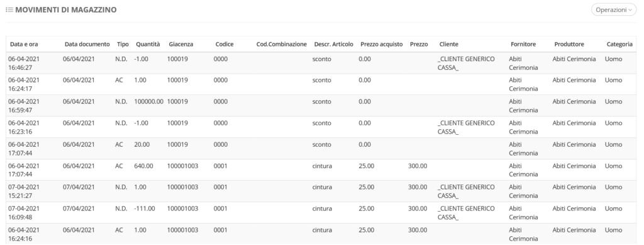Open the Operazioni dropdown
Screen dimensions: 644x245
pos(614,10)
